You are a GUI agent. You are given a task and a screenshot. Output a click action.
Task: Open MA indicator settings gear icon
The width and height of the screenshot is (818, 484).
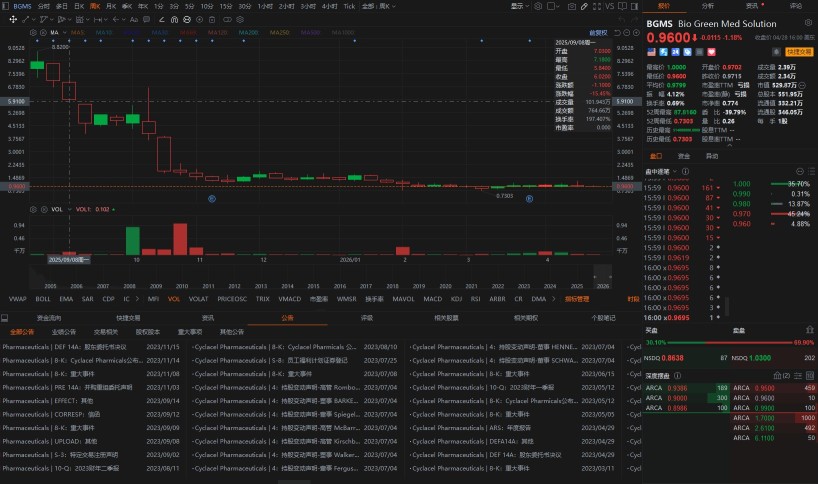click(33, 32)
